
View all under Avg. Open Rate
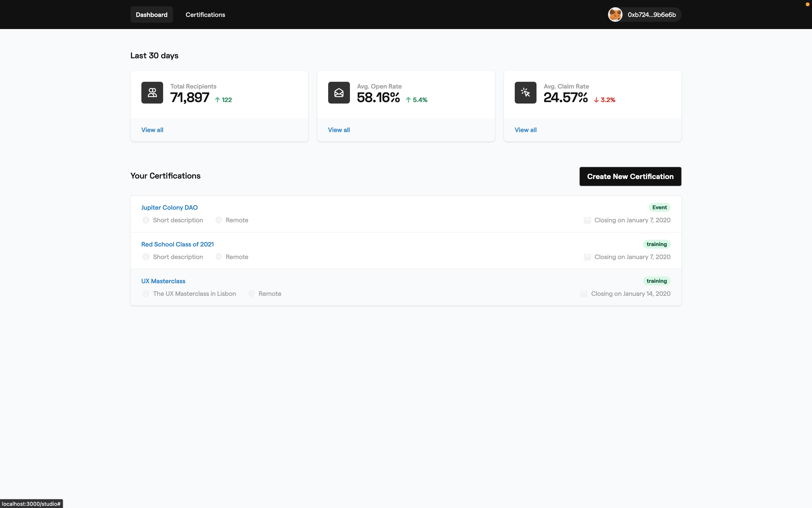click(339, 130)
